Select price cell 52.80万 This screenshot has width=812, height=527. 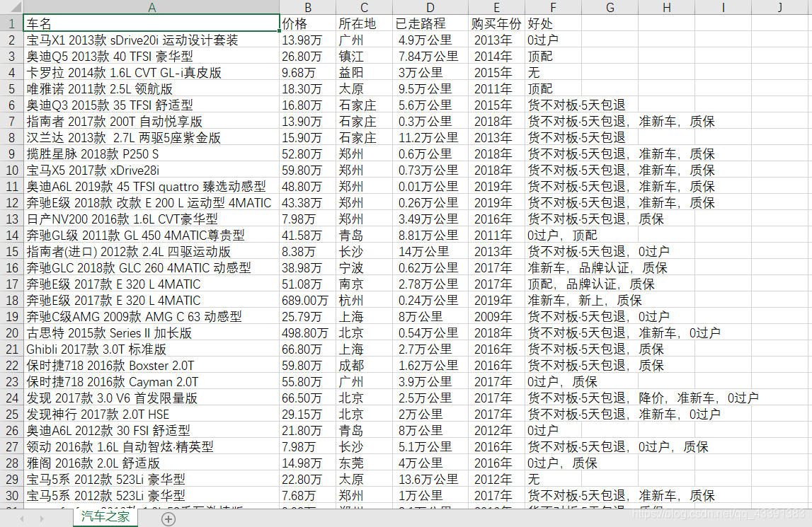(308, 154)
